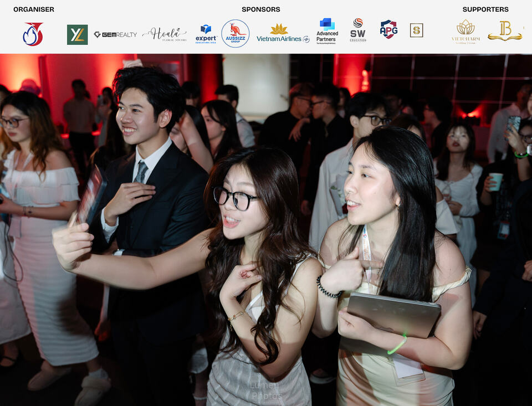Click the organiser's red and blue flame logo
Viewport: 532px width, 406px height.
[33, 34]
